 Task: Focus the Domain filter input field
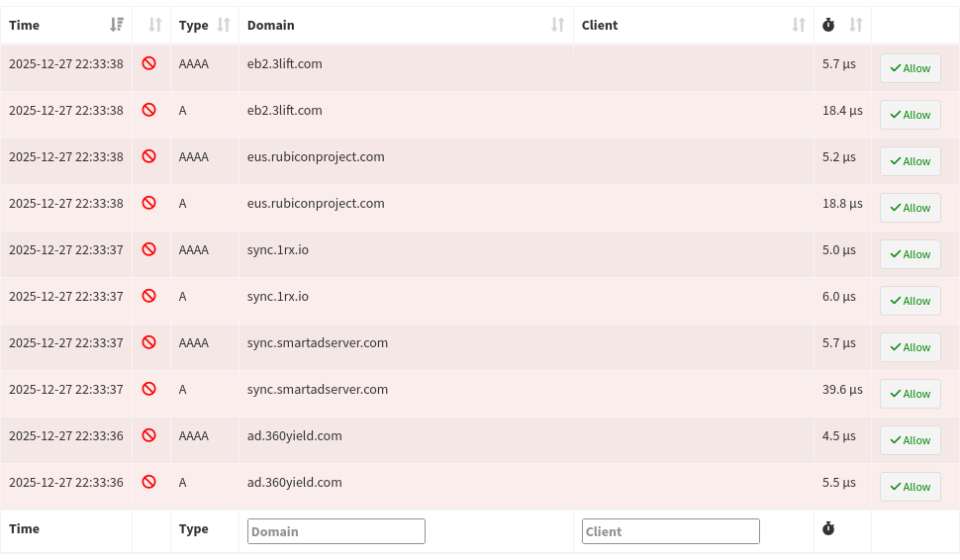point(336,531)
